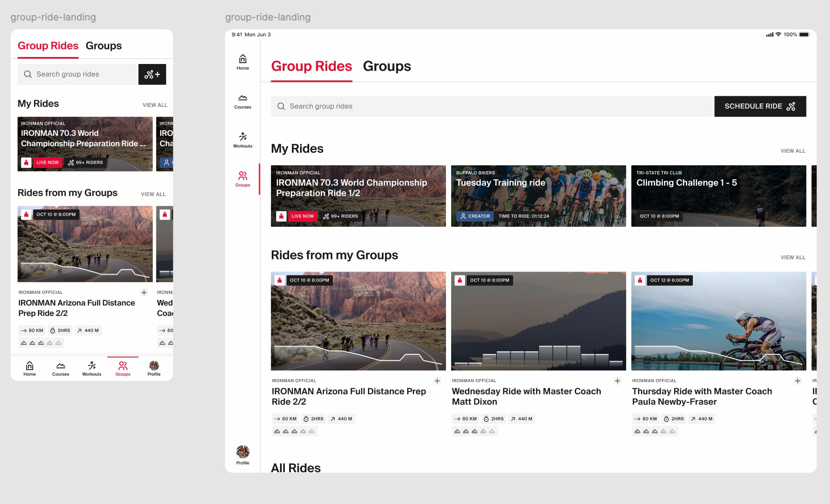
Task: Click the battery icon in tablet status bar
Action: (804, 34)
